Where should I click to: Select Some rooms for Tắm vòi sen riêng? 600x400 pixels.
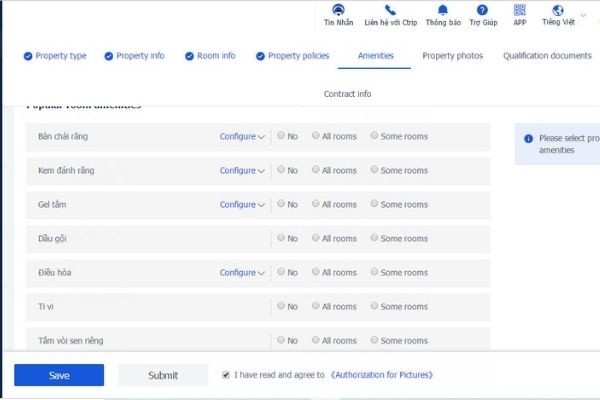pyautogui.click(x=374, y=340)
